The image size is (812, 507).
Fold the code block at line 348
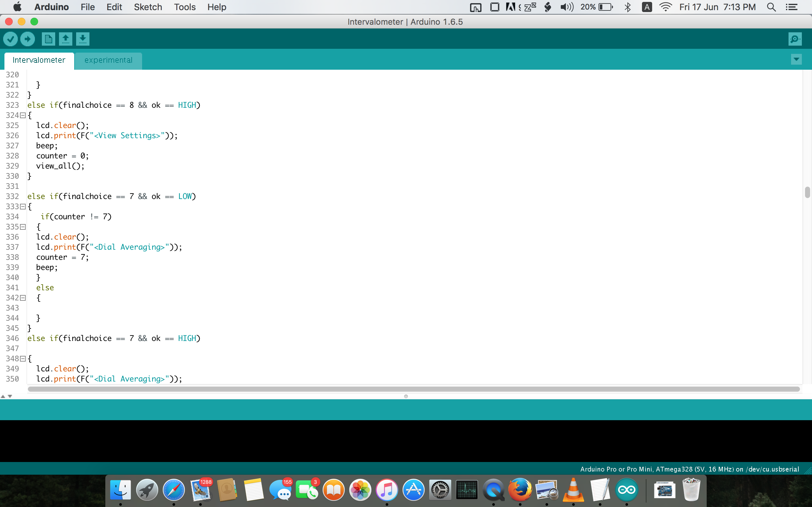[23, 359]
